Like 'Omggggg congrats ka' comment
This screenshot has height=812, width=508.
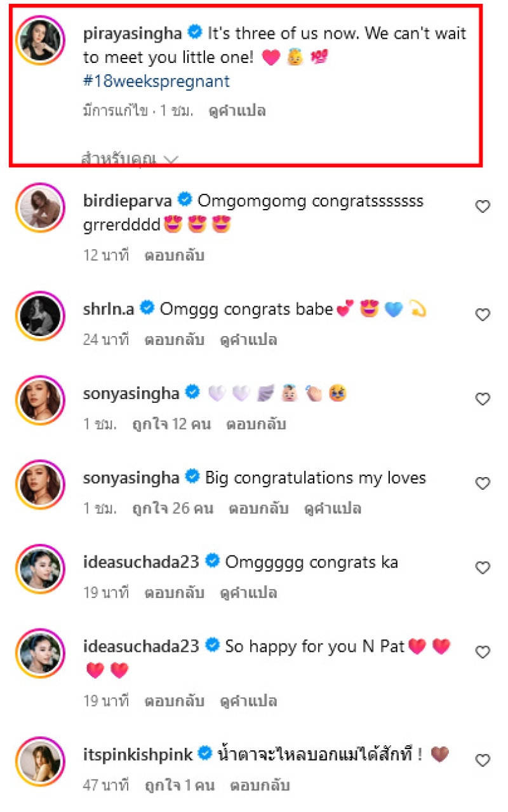coord(483,568)
